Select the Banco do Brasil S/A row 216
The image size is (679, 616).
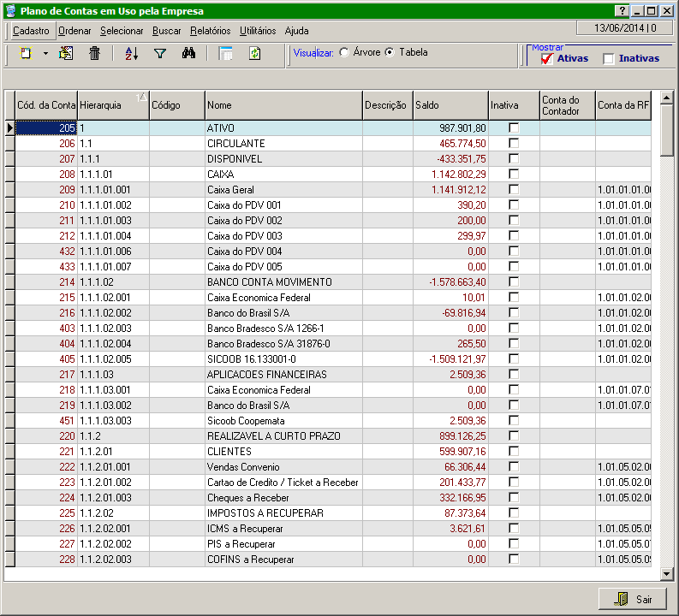click(x=248, y=313)
